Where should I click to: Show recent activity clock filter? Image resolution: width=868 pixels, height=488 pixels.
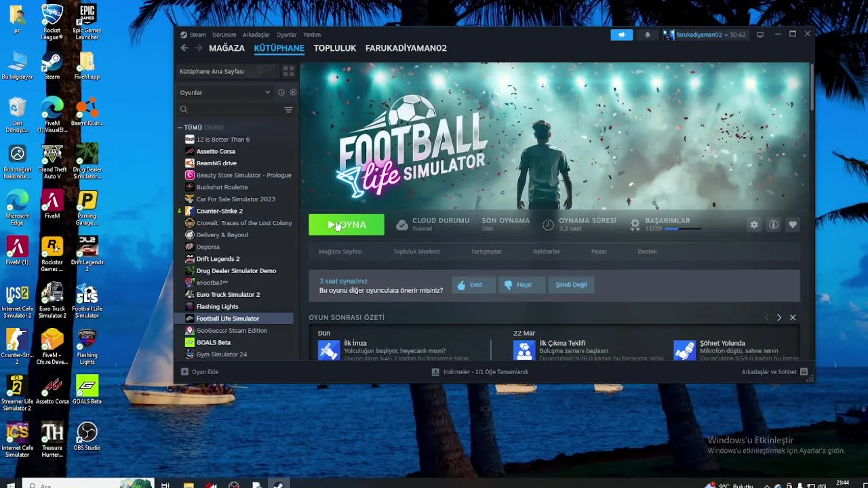[281, 92]
